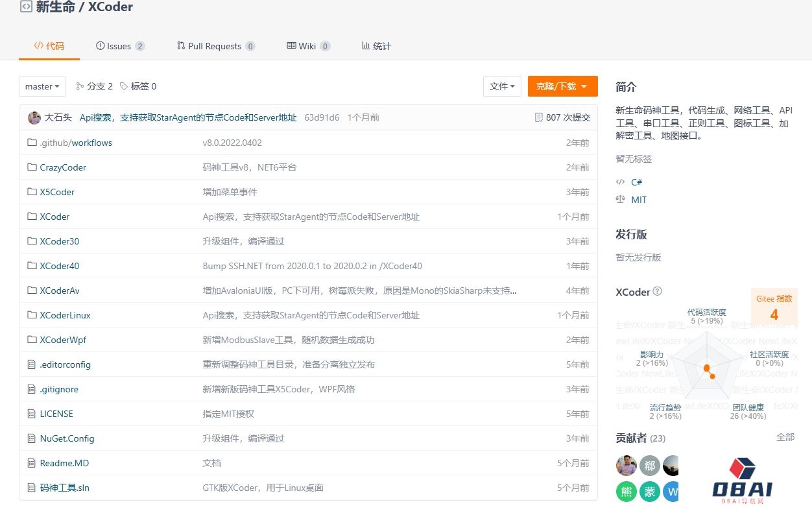Open the LICENSE file
This screenshot has height=511, width=812.
56,414
